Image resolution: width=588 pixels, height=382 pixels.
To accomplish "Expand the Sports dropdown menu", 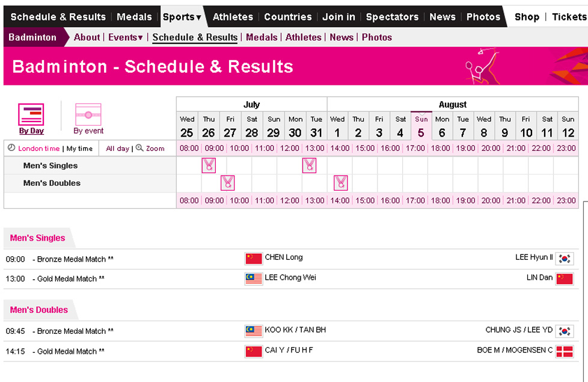I will click(182, 17).
